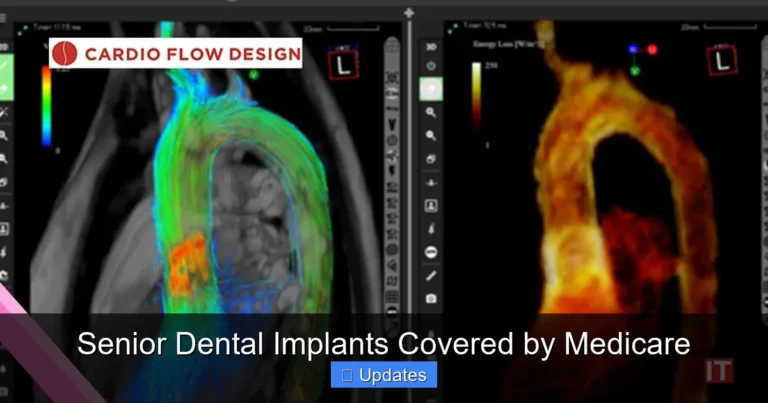
Task: Click the rainbow velocity color scale bar
Action: click(47, 106)
